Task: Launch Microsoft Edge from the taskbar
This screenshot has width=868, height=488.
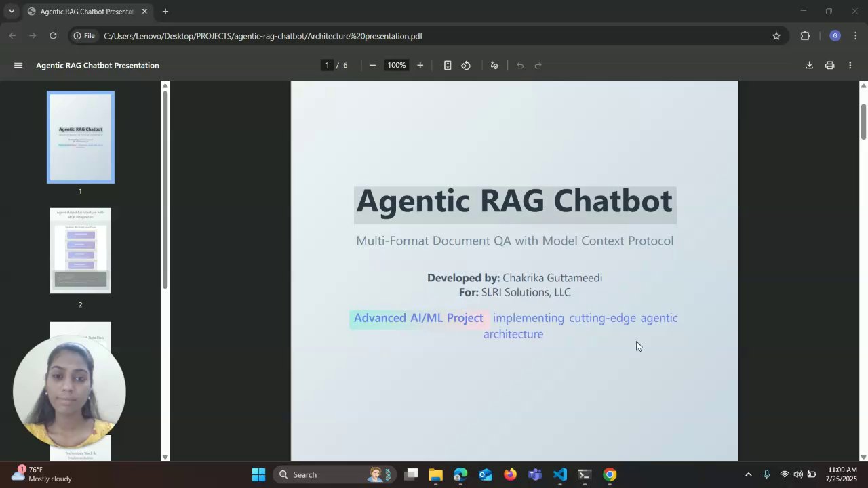Action: pyautogui.click(x=460, y=474)
